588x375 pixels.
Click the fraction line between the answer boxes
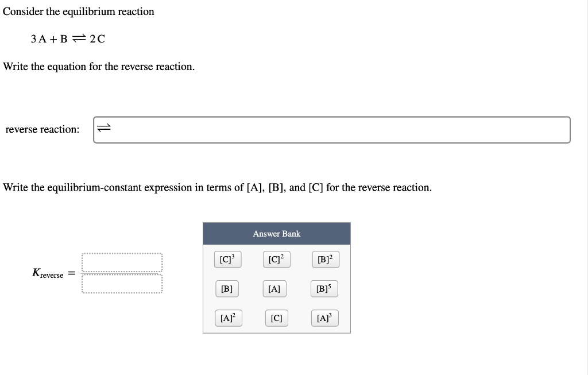(x=122, y=272)
